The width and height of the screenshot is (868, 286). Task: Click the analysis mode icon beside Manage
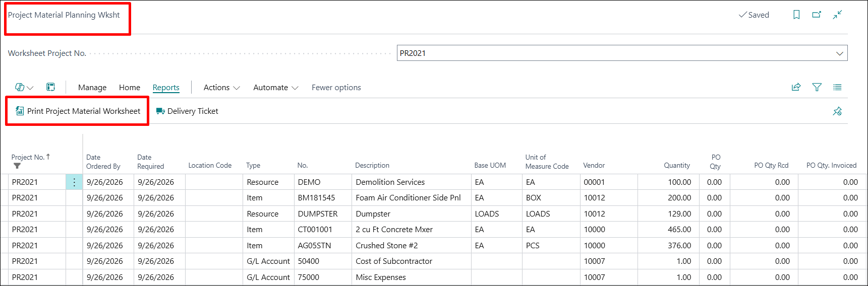(x=50, y=87)
